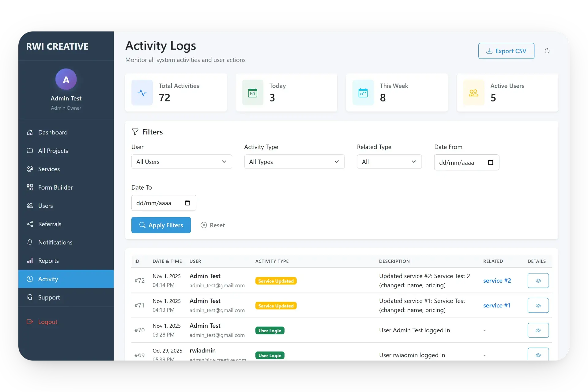Viewport: 588px width, 392px height.
Task: Click the Export CSV button
Action: coord(506,51)
